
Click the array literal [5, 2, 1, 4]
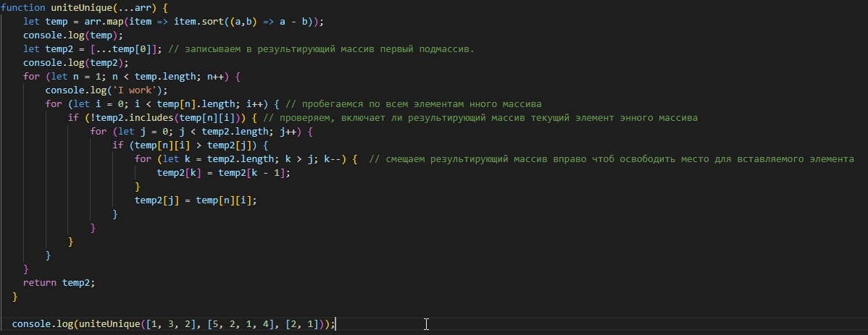243,325
